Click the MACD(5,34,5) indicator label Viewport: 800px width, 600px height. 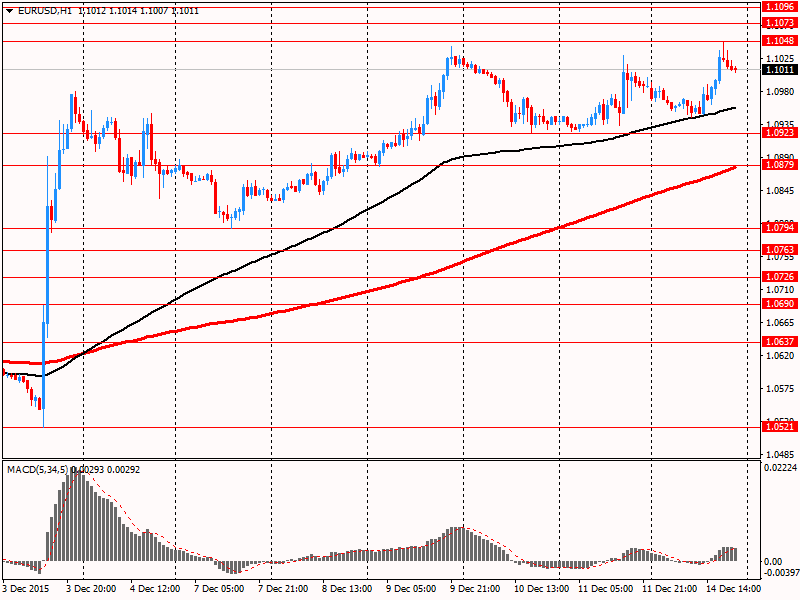point(37,469)
